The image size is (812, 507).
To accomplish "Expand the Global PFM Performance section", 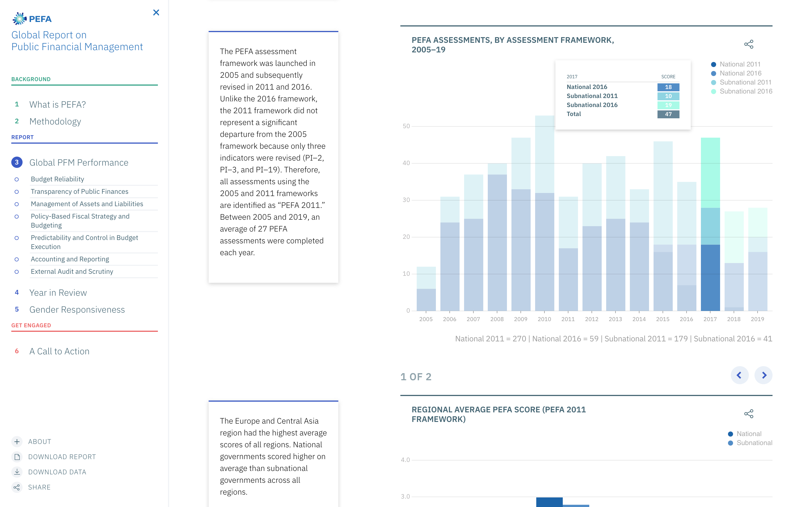I will 79,162.
